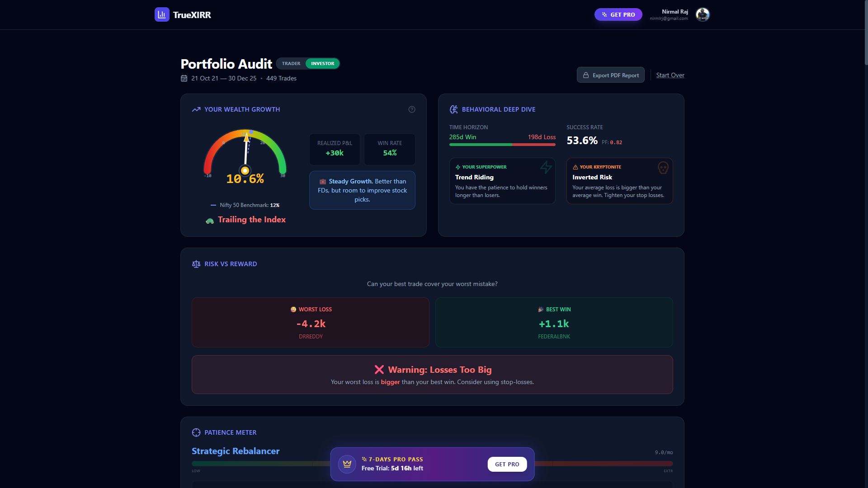Click the trending arrow icon beside Your Wealth Growth
The height and width of the screenshot is (488, 868).
pyautogui.click(x=196, y=109)
